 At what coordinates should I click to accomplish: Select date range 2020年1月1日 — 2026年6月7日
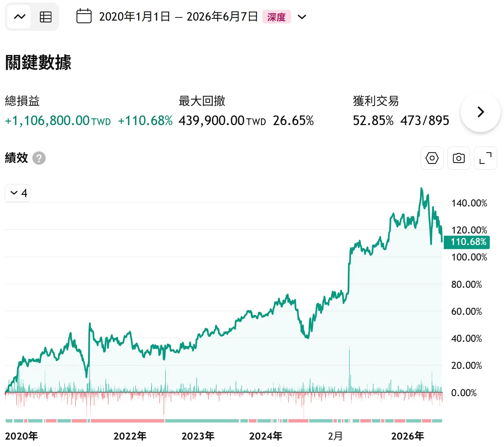coord(178,17)
